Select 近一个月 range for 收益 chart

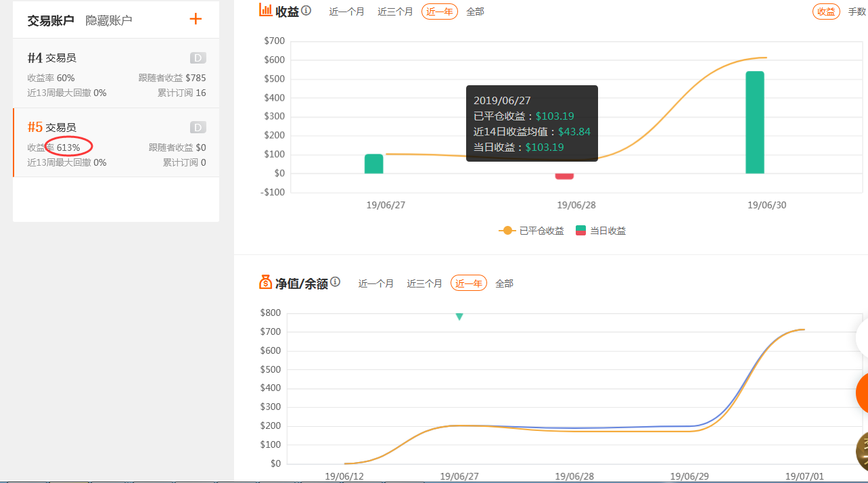[347, 11]
